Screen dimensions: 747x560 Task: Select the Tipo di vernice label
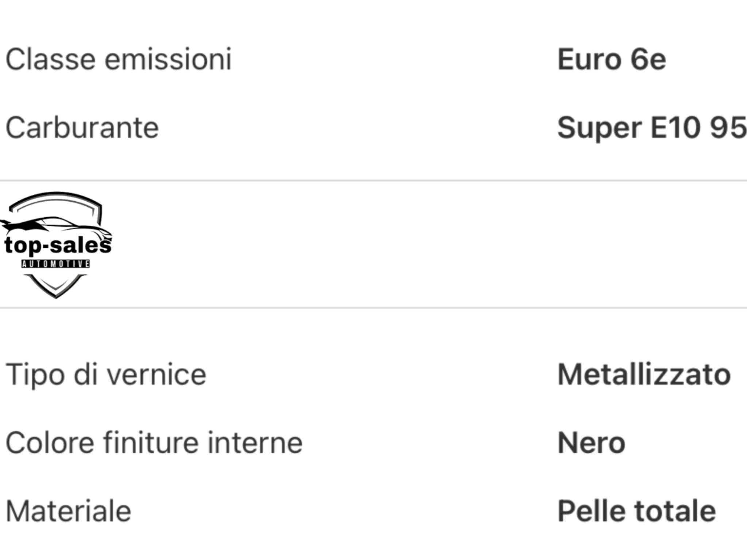tap(106, 374)
